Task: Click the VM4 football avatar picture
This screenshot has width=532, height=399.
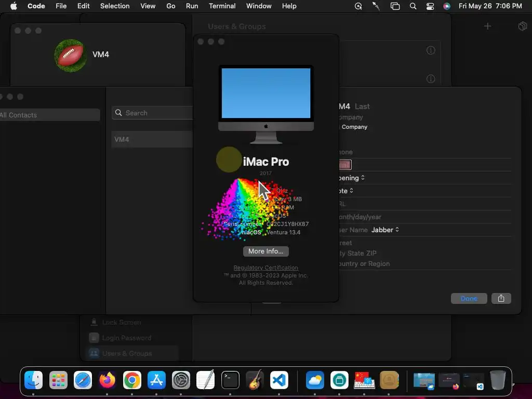Action: point(70,55)
